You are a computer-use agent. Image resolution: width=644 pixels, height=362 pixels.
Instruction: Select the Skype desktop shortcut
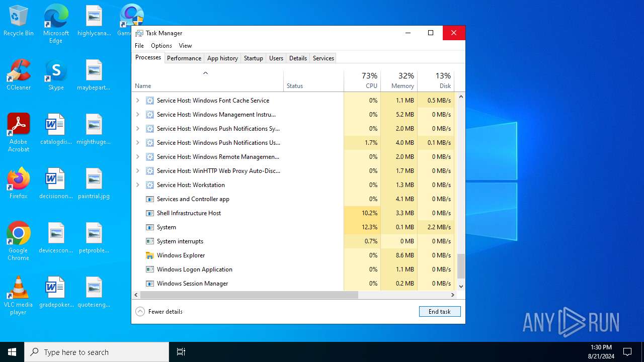(x=56, y=75)
